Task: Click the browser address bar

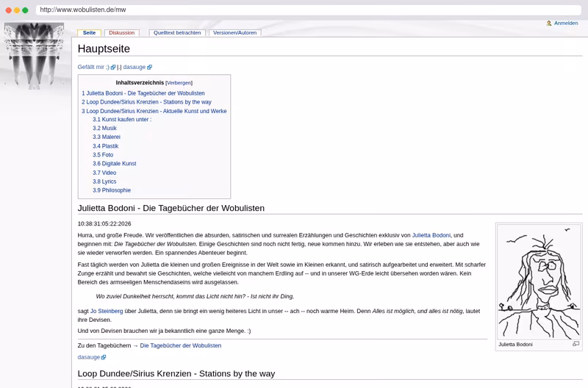Action: [308, 10]
